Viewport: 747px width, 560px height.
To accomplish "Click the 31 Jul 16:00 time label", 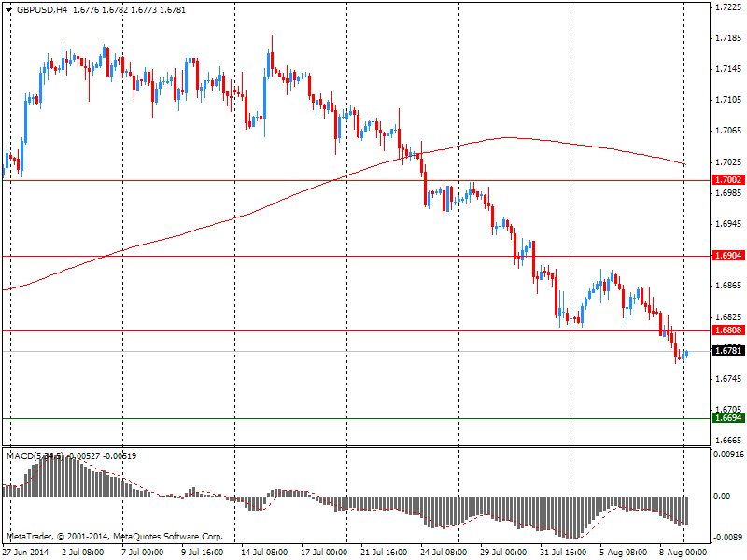I will click(x=563, y=553).
